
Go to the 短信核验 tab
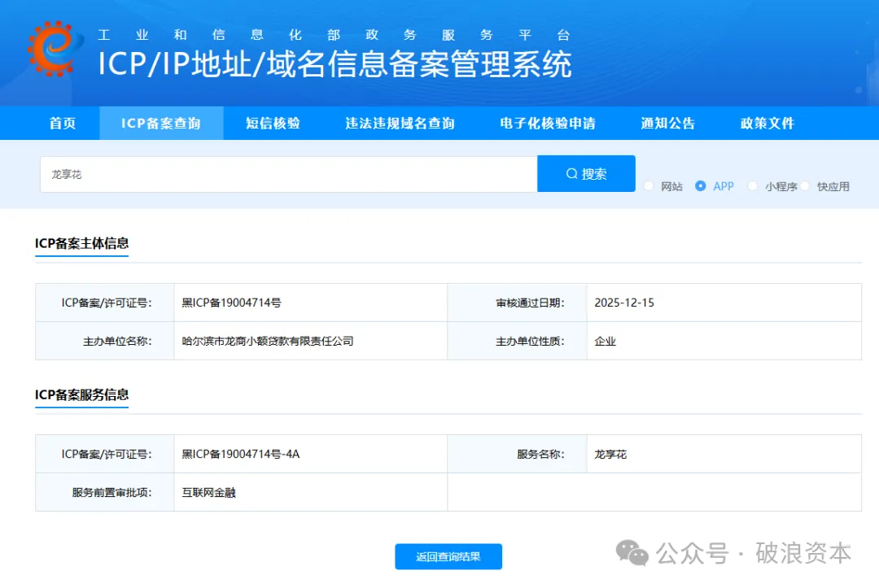click(273, 123)
